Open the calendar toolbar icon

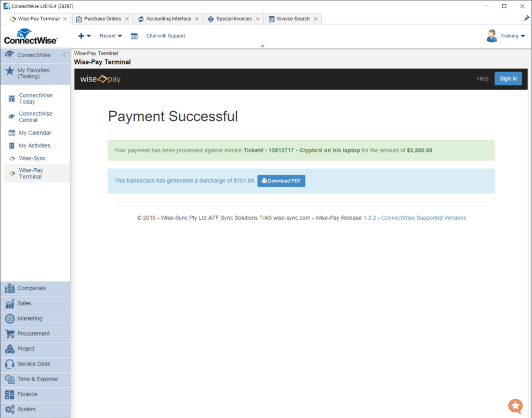[x=134, y=36]
